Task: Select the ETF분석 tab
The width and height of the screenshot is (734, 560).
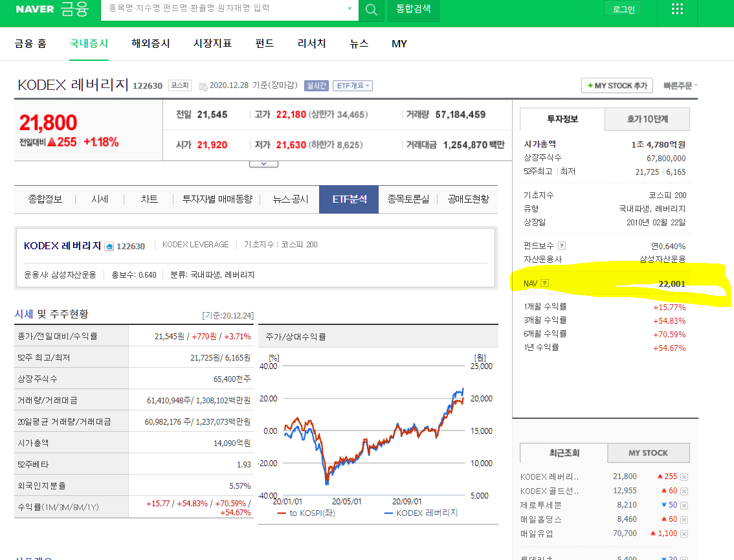Action: coord(350,199)
